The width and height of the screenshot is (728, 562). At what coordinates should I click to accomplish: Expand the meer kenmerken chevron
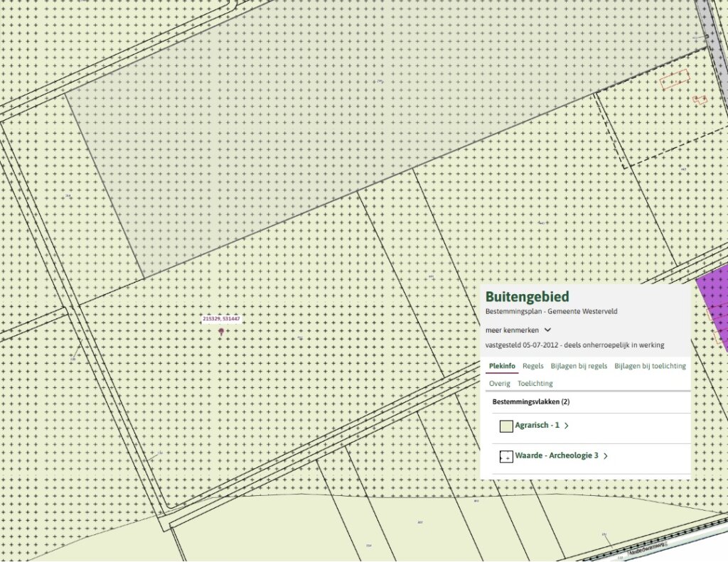(x=548, y=330)
